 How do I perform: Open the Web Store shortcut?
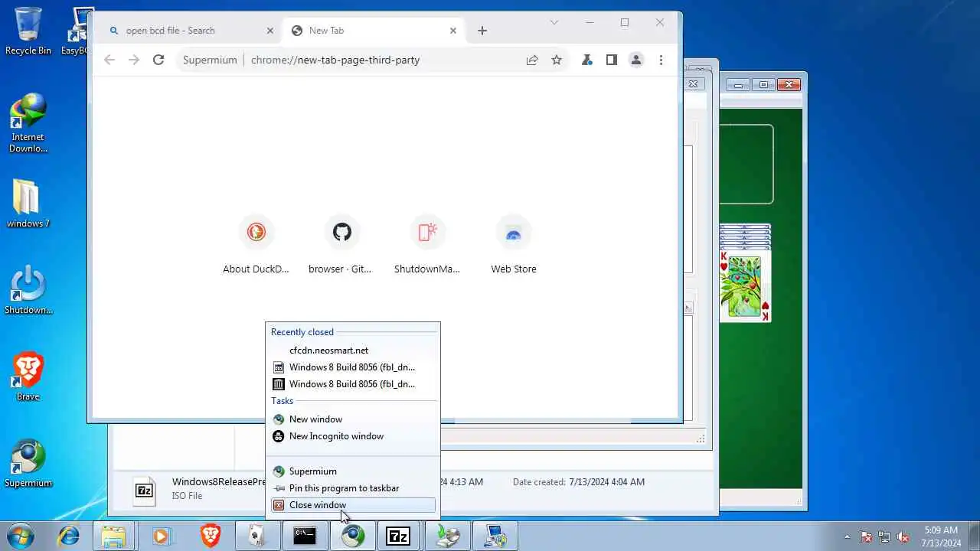point(514,245)
